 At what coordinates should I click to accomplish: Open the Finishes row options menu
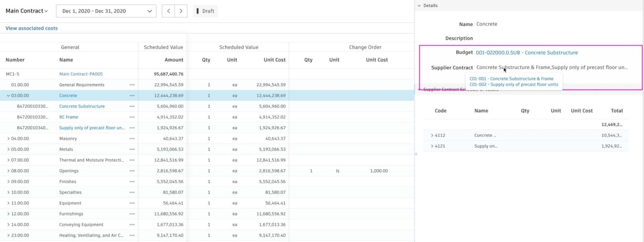132,182
